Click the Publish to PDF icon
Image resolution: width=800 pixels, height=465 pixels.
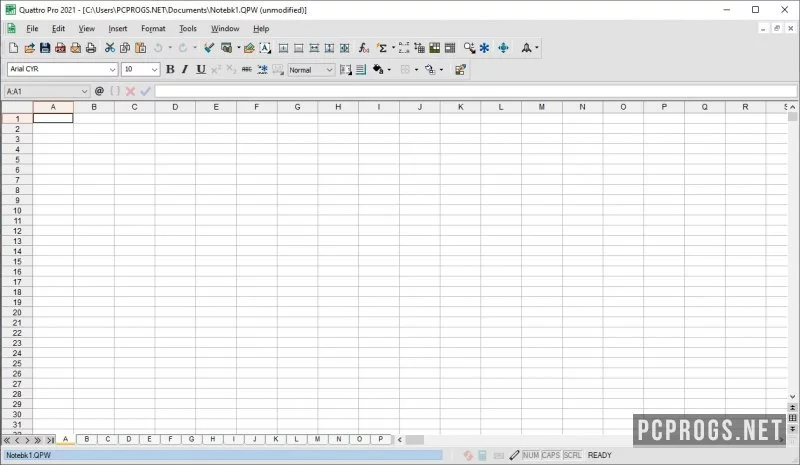[60, 48]
